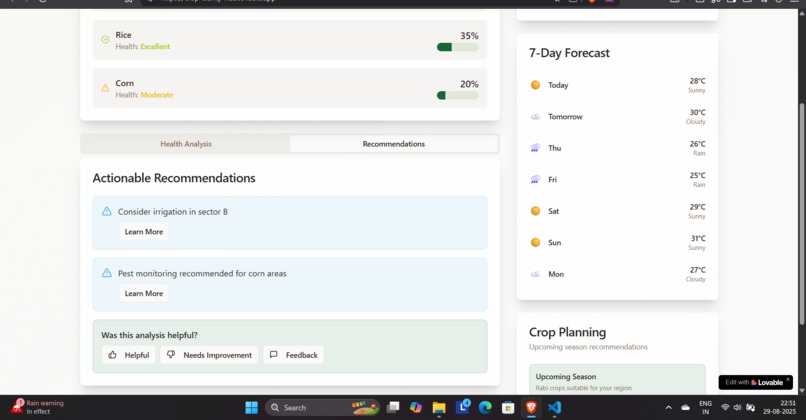The width and height of the screenshot is (806, 420).
Task: Click the Edit with Lovable badge
Action: pos(754,382)
